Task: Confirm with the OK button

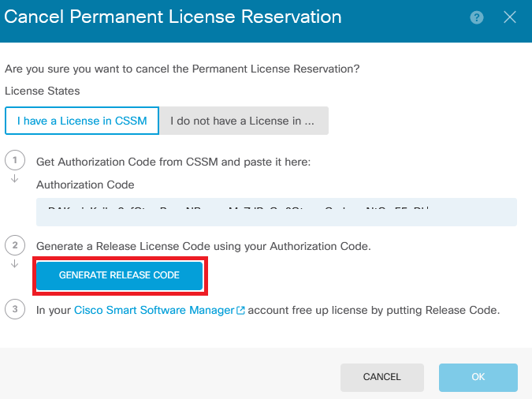Action: 478,377
